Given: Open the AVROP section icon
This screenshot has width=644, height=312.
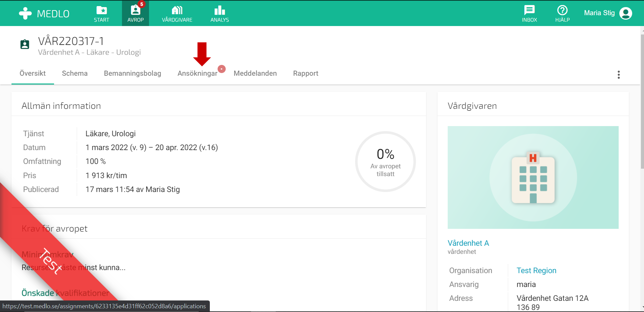Looking at the screenshot, I should (x=135, y=10).
